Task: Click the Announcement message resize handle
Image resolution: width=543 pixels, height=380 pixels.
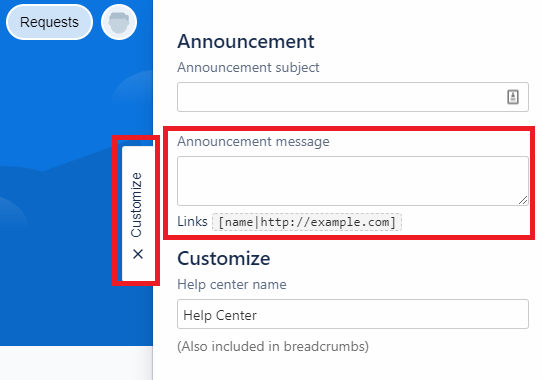Action: (523, 200)
